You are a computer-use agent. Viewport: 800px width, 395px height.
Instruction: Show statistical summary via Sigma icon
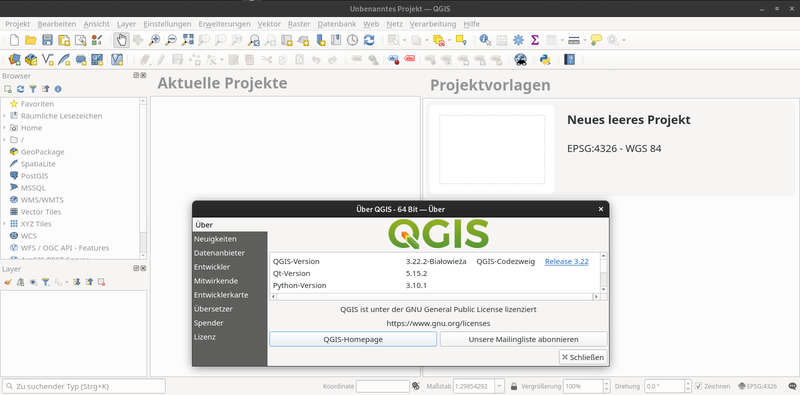click(x=535, y=40)
